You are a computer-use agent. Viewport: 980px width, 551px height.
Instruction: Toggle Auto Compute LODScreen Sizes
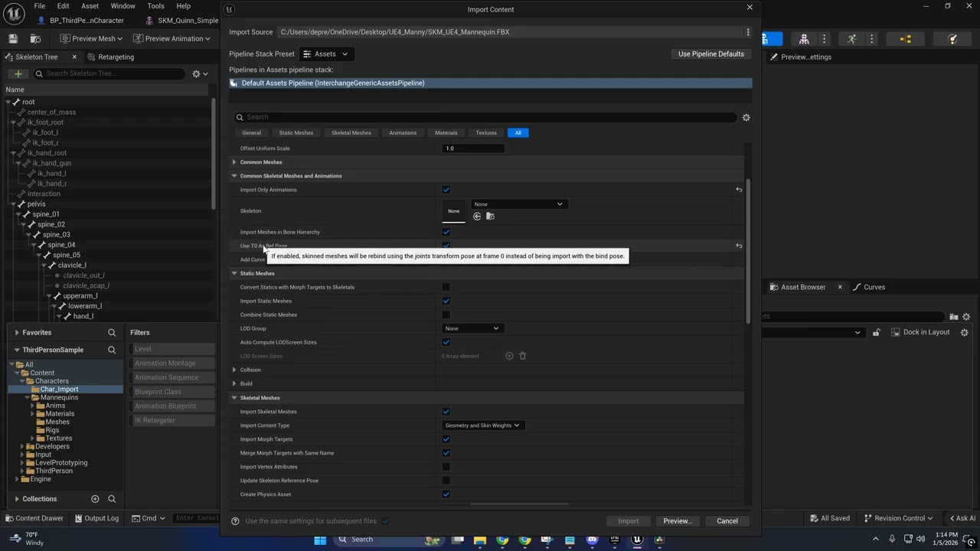446,342
